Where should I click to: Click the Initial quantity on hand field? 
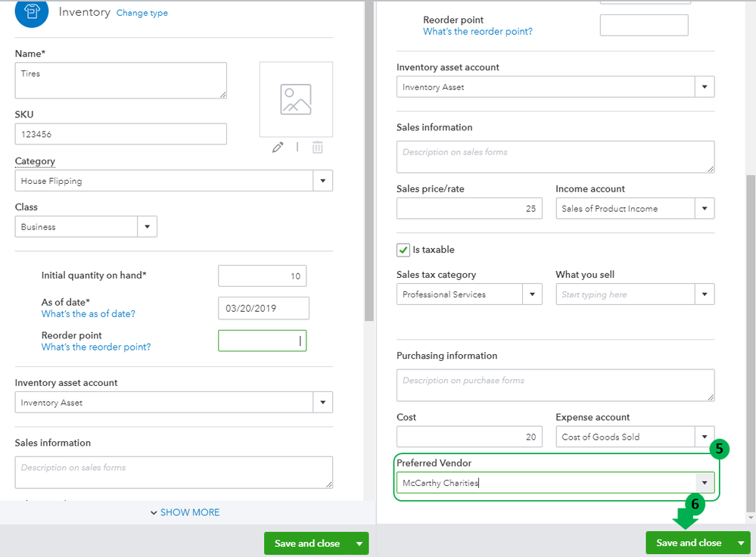tap(262, 276)
